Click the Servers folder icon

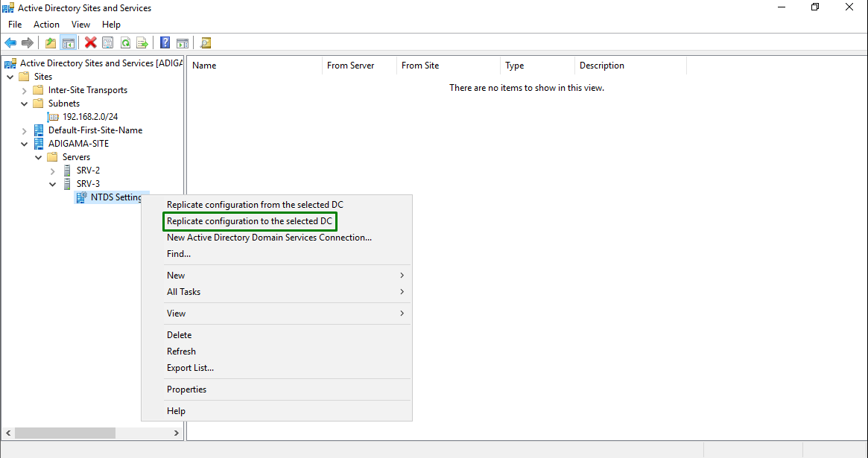tap(53, 157)
